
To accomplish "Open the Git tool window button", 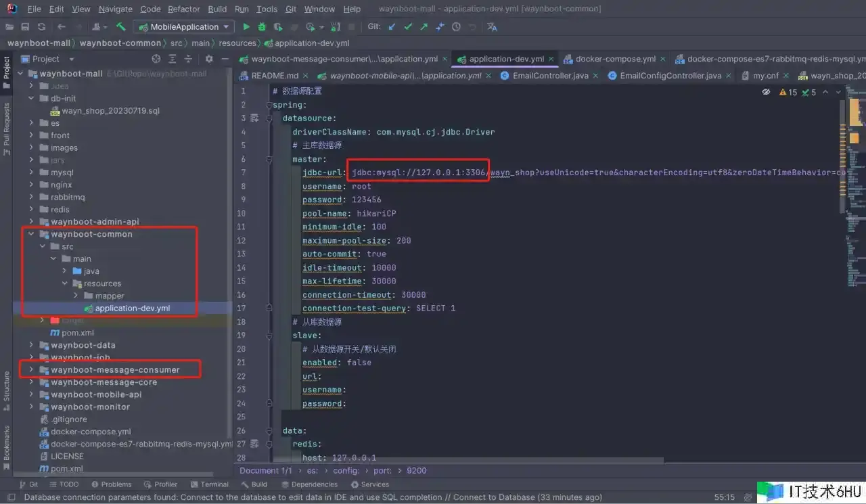I will pyautogui.click(x=29, y=484).
